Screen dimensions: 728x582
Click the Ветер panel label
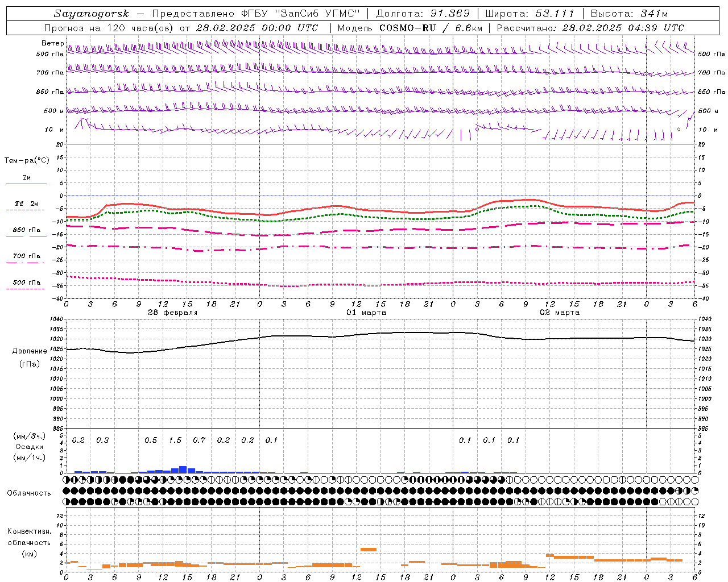53,43
